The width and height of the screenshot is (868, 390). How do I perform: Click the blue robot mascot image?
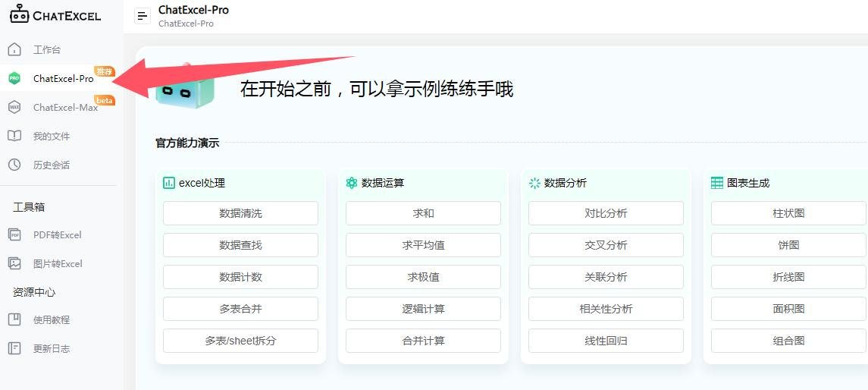click(x=184, y=87)
